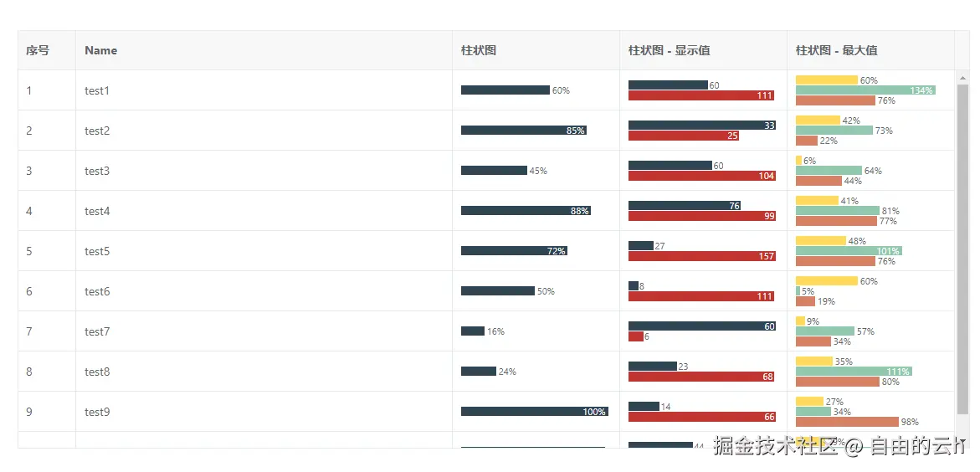Select the 柱状图 - 显示值 column header
Screen dimensions: 980x472
point(670,50)
